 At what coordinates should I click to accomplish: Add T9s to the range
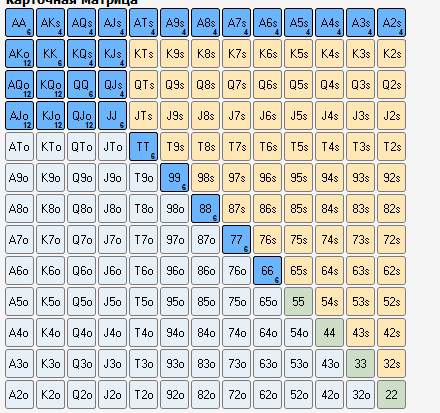[x=174, y=147]
